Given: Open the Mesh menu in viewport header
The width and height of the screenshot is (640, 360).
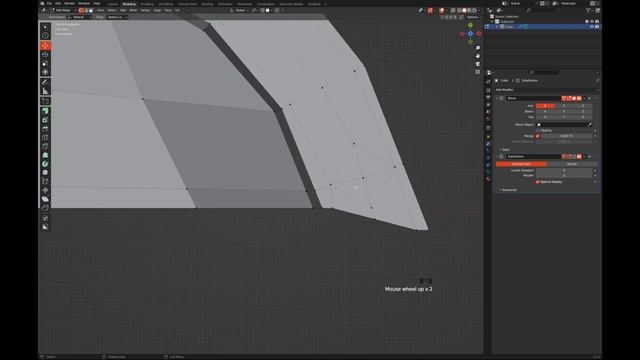Looking at the screenshot, I should pos(133,10).
